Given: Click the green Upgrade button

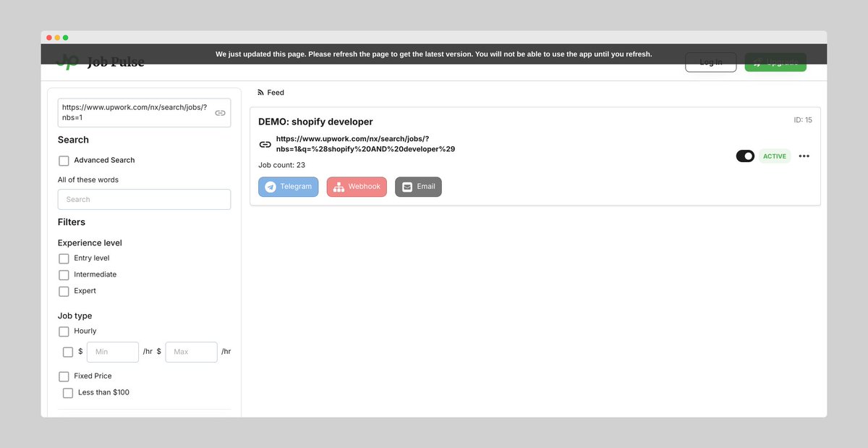Looking at the screenshot, I should coord(775,62).
